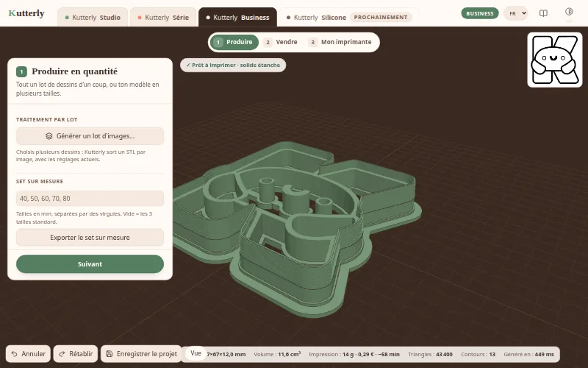588x368 pixels.
Task: Click the Prêt à imprimer status badge
Action: point(233,65)
